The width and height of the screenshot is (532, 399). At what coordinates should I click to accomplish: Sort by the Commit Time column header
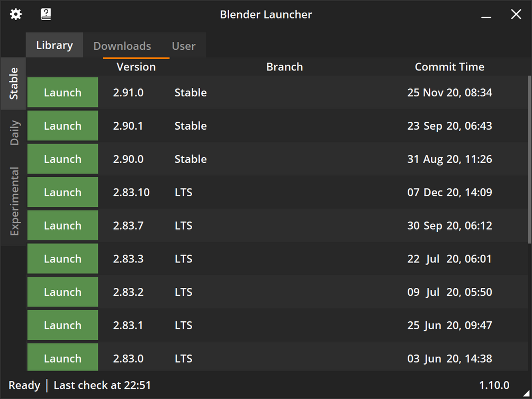[x=449, y=67]
